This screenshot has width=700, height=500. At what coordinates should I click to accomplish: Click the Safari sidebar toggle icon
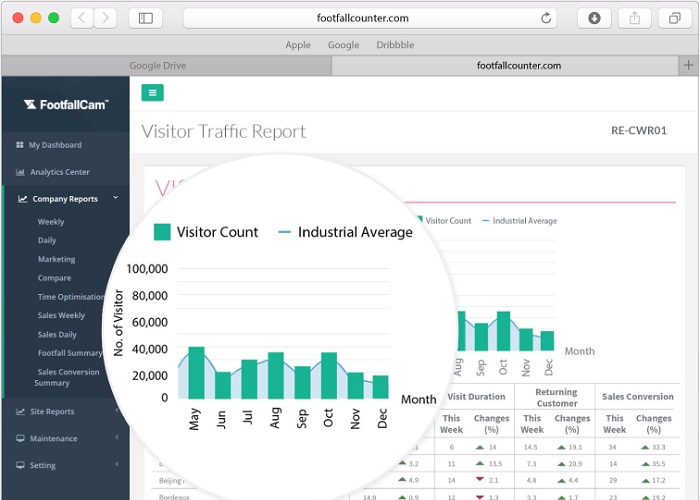(x=146, y=18)
